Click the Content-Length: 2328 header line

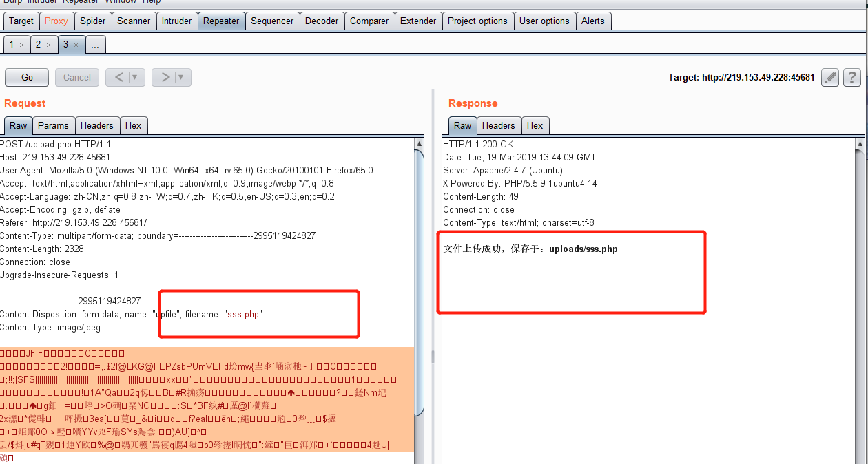coord(42,249)
